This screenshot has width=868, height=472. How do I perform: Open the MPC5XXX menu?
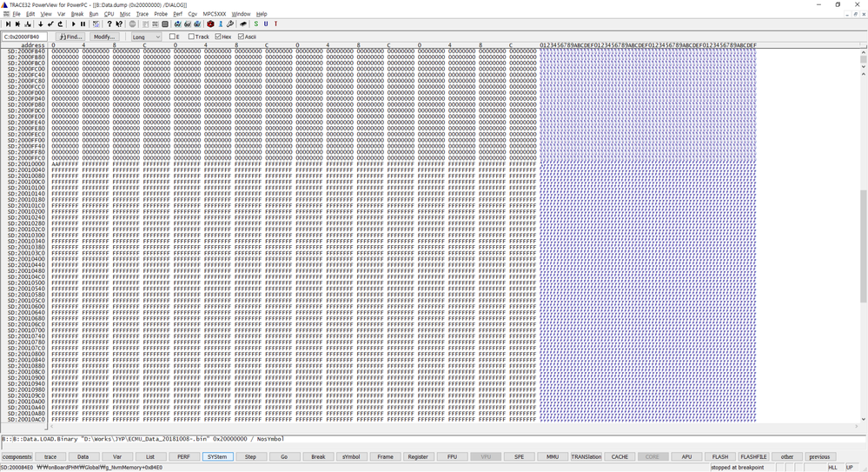[x=215, y=14]
